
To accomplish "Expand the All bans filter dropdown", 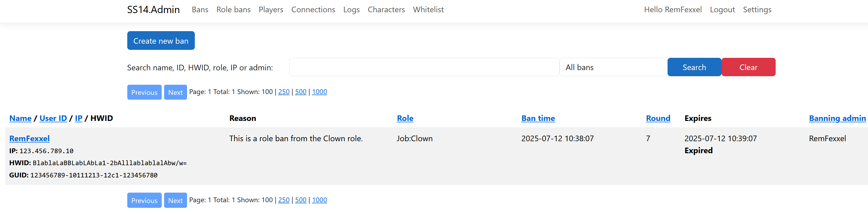I will pos(613,67).
